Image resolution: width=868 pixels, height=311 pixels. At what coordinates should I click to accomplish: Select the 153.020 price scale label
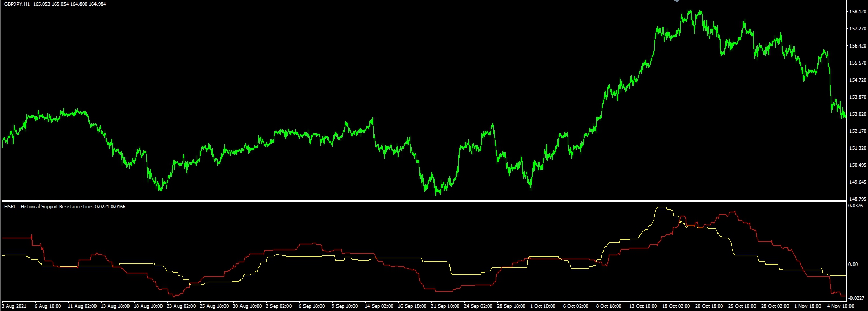point(858,114)
